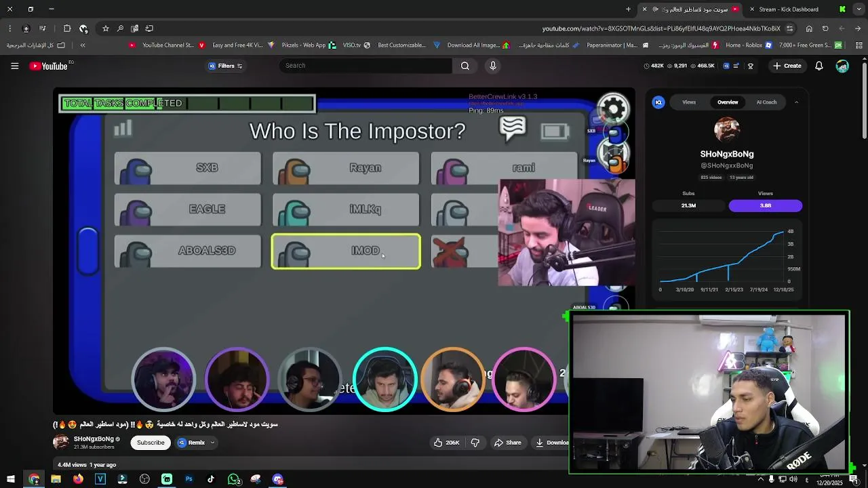Start voice search with microphone icon

pyautogui.click(x=493, y=66)
